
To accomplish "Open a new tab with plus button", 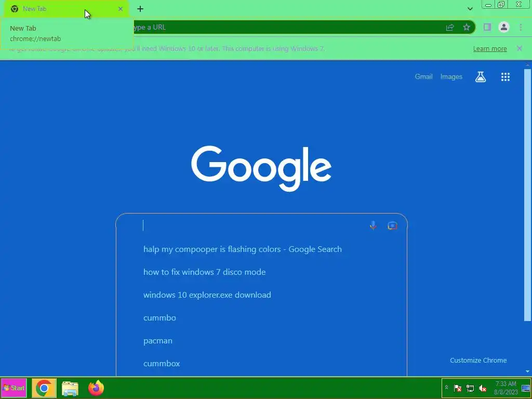I will [x=140, y=9].
